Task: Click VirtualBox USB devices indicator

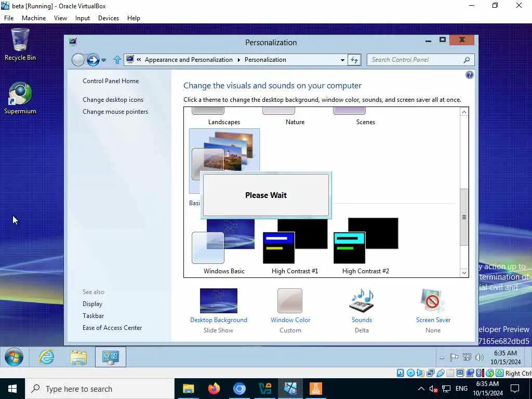Action: tap(441, 373)
